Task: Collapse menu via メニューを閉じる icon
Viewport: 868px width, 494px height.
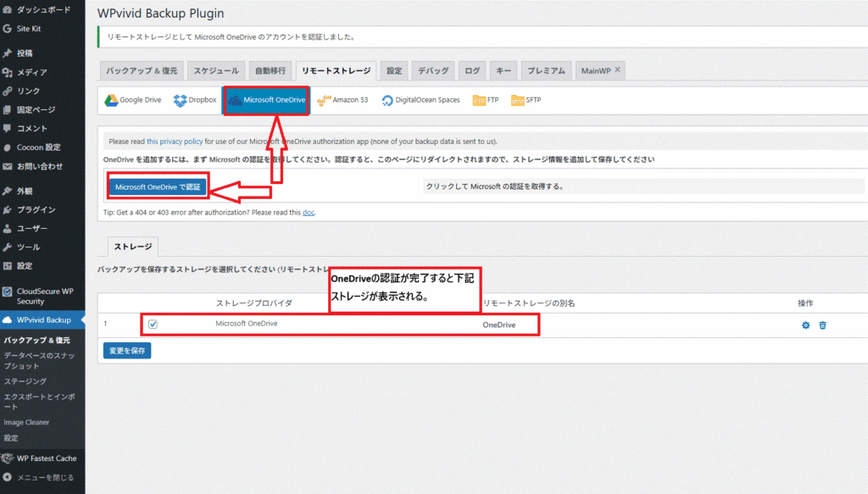Action: click(7, 477)
